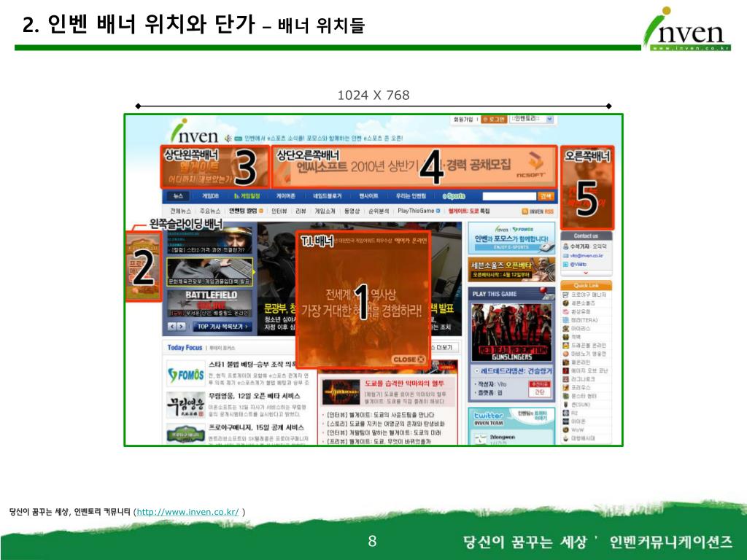Screen dimensions: 747x560
Task: Click the next arrow under news thumbnails
Action: click(x=181, y=326)
